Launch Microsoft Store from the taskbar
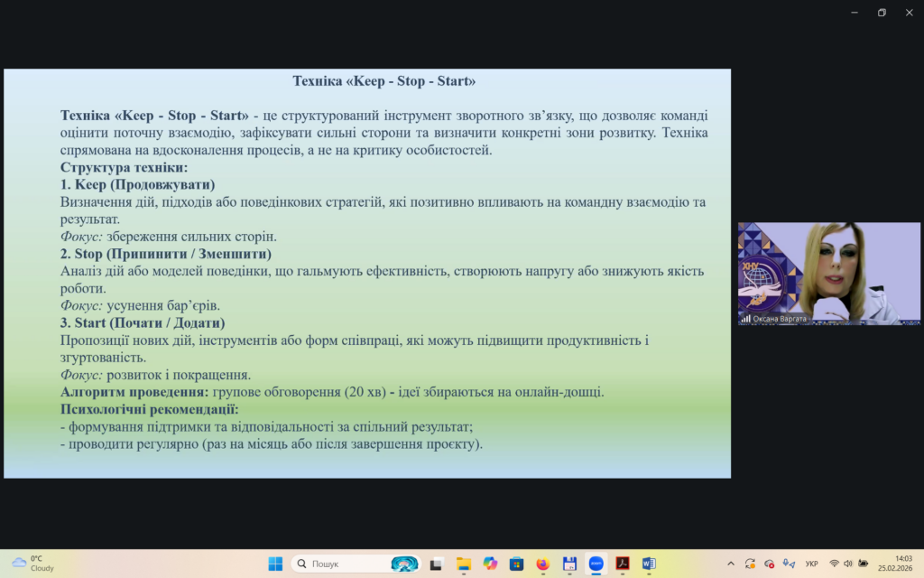The image size is (924, 578). (x=516, y=564)
